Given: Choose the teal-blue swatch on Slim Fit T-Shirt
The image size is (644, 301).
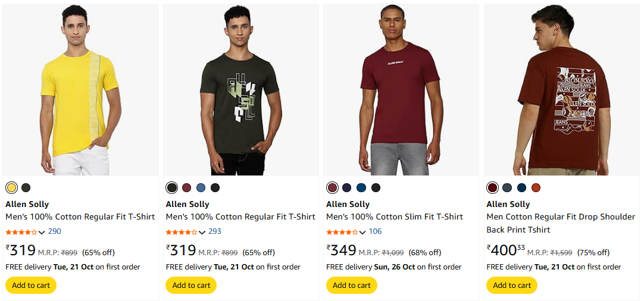Looking at the screenshot, I should (x=361, y=188).
